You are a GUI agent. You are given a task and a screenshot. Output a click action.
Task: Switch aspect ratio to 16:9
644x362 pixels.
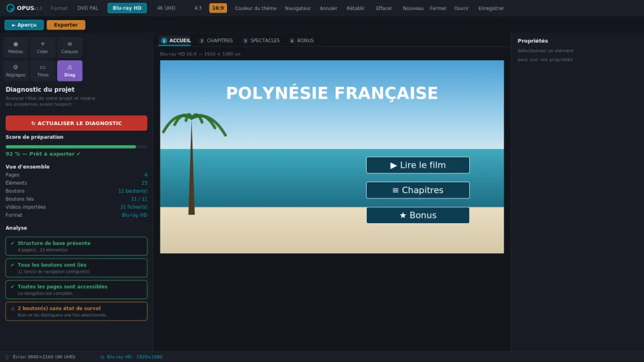(x=218, y=8)
